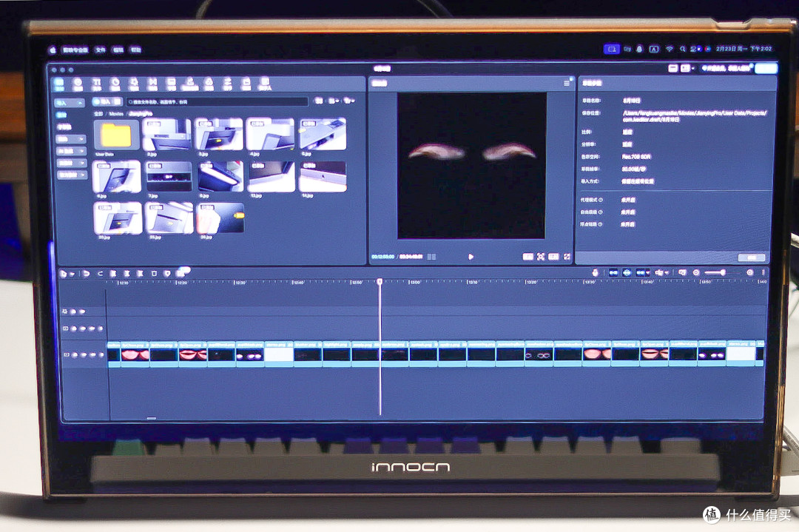
Task: Play the preview in player panel
Action: click(x=471, y=257)
